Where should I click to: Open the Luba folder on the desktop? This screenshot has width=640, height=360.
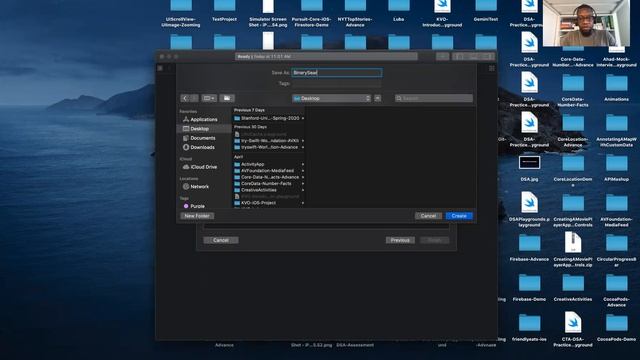(399, 6)
